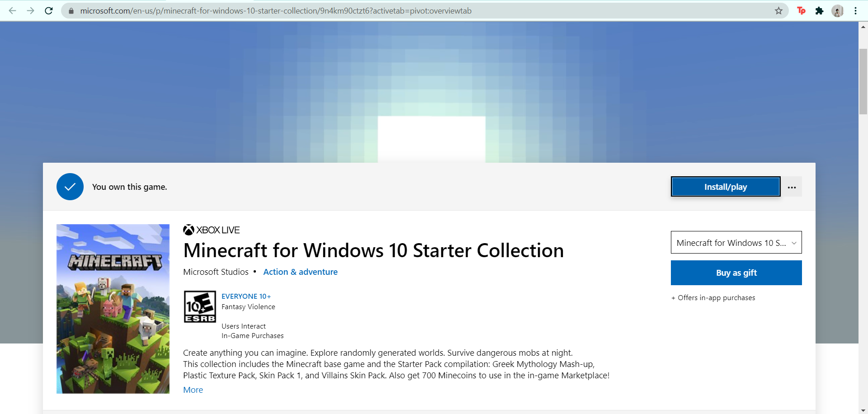Click the page scroll-down arrow

click(x=863, y=409)
